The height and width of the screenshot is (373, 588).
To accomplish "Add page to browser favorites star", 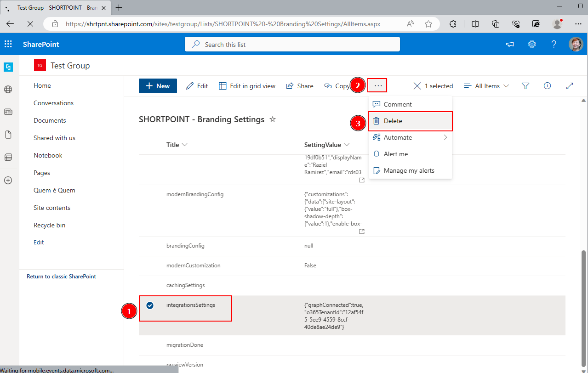I will [428, 24].
